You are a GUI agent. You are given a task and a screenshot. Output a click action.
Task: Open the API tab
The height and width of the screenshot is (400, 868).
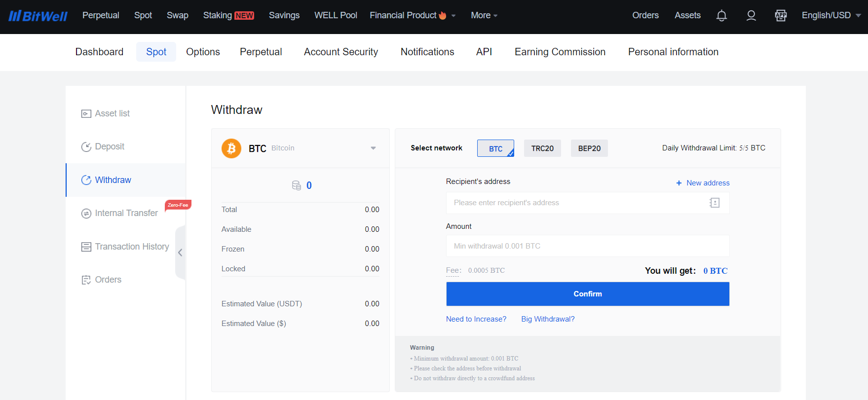coord(484,52)
